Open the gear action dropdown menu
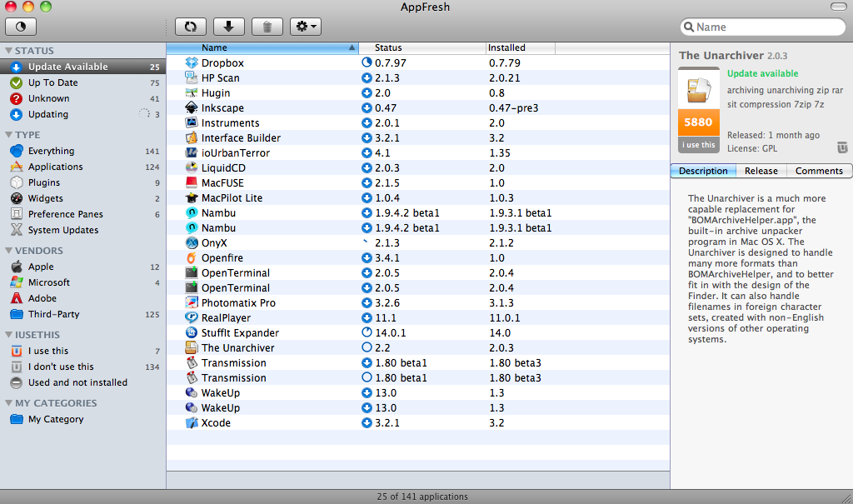The width and height of the screenshot is (853, 504). tap(306, 27)
